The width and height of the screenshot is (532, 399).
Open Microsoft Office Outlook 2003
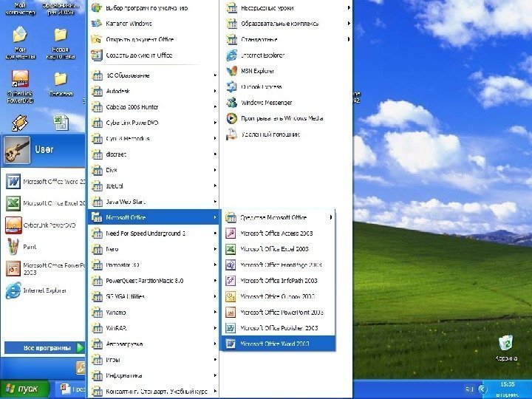click(279, 296)
